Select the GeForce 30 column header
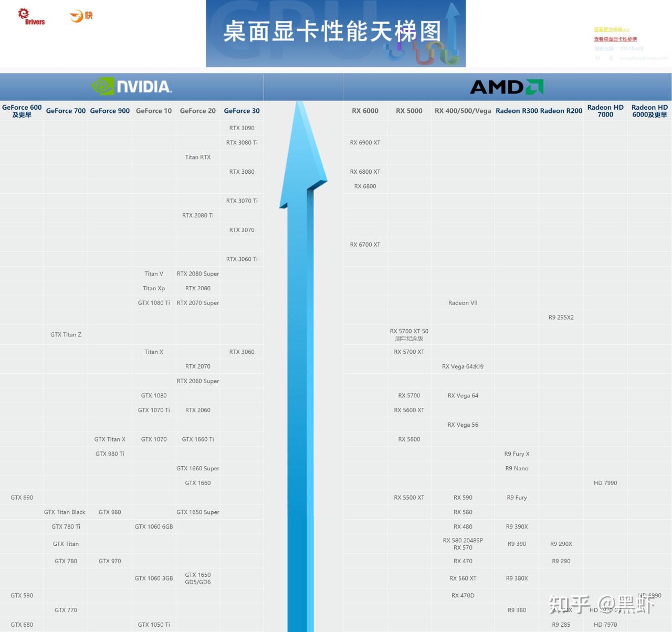Image resolution: width=672 pixels, height=632 pixels. (x=241, y=111)
